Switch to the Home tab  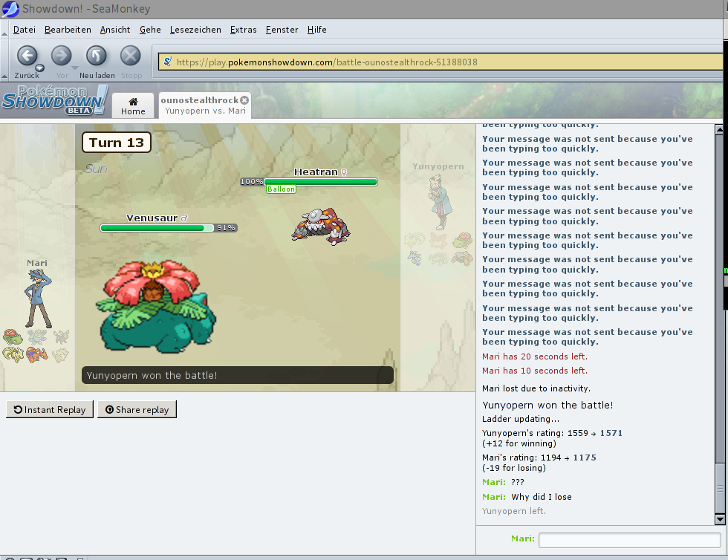click(x=133, y=106)
